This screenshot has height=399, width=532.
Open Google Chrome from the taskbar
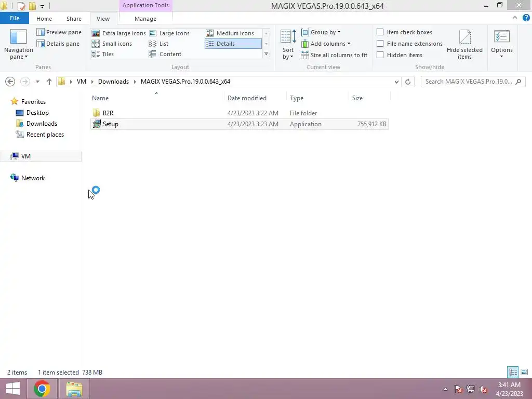[42, 389]
